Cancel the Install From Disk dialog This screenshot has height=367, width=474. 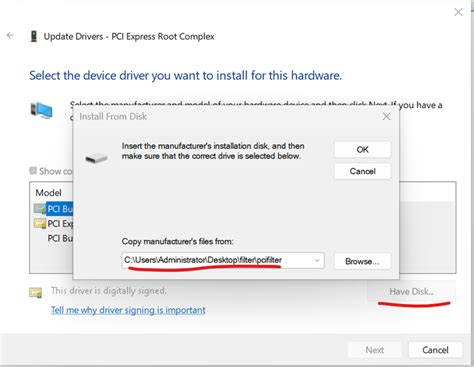coord(362,171)
